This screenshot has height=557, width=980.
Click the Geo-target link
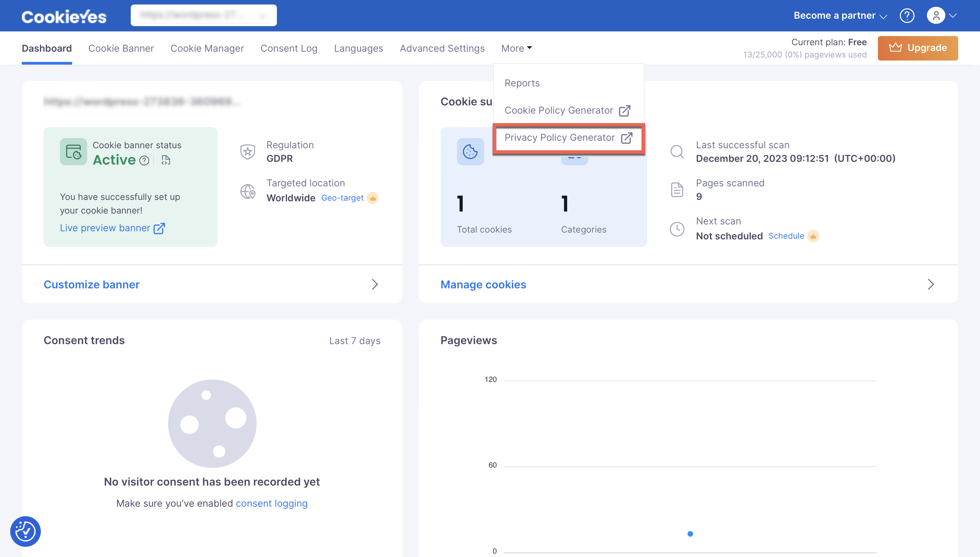point(342,198)
